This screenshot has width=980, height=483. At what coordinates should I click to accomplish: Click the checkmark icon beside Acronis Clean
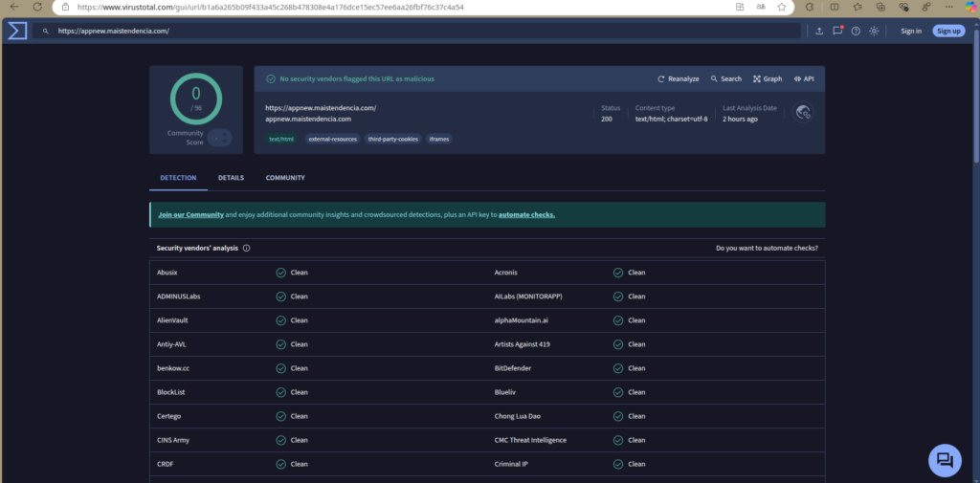click(618, 273)
